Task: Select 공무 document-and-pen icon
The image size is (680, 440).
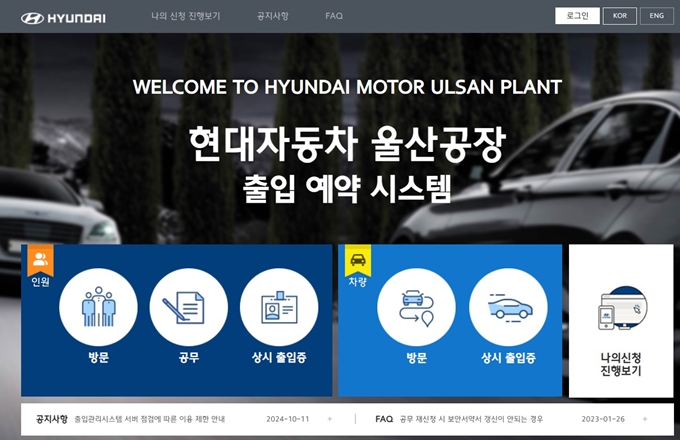Action: (189, 307)
